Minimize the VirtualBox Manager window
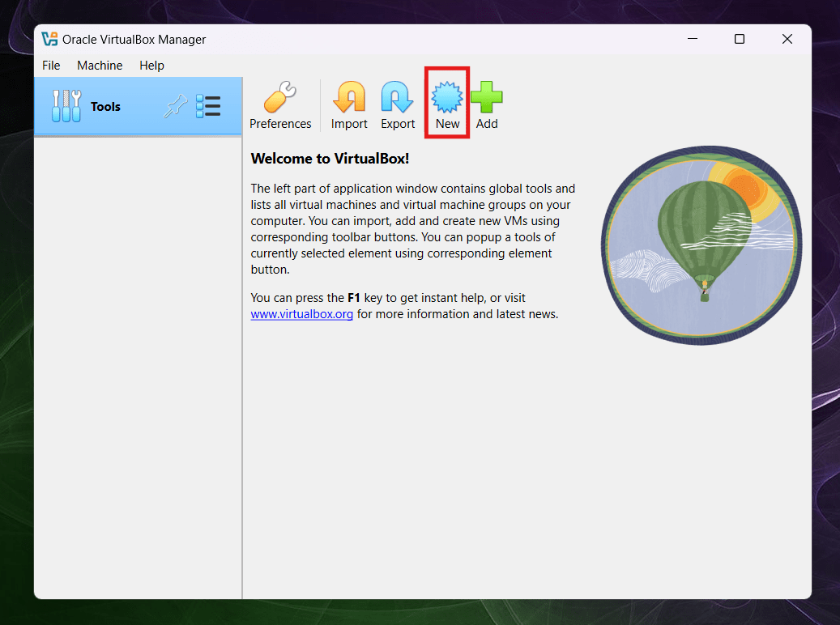The width and height of the screenshot is (840, 625). (x=692, y=39)
